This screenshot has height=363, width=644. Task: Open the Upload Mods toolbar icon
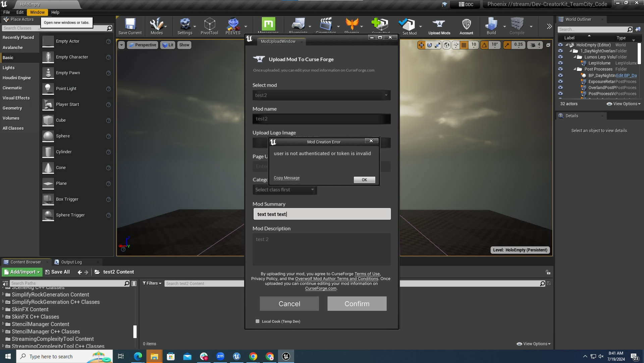(x=439, y=26)
